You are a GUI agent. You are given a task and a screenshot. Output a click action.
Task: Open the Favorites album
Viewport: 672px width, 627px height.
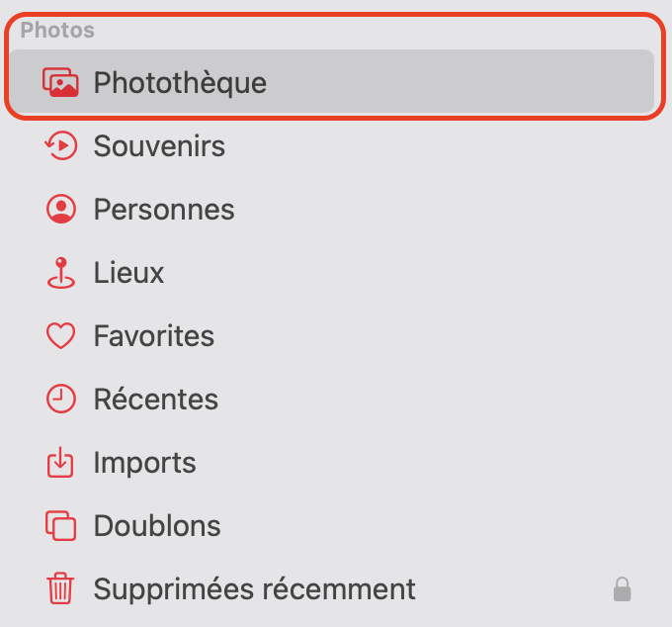[153, 336]
